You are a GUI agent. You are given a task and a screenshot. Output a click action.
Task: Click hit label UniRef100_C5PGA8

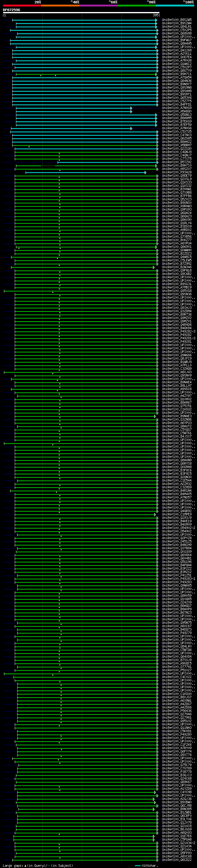pos(177,839)
